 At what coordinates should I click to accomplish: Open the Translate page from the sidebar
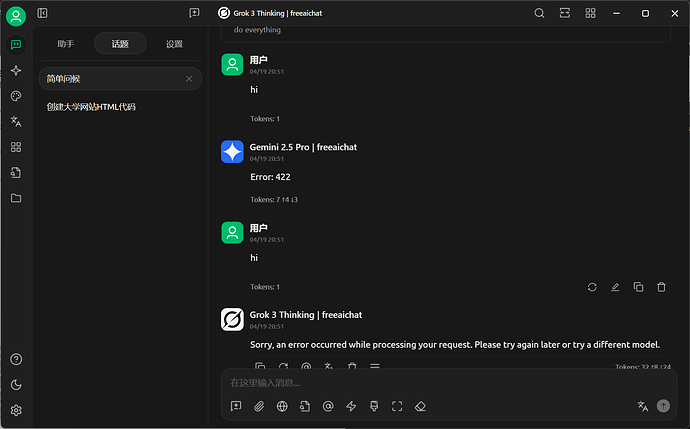tap(16, 121)
